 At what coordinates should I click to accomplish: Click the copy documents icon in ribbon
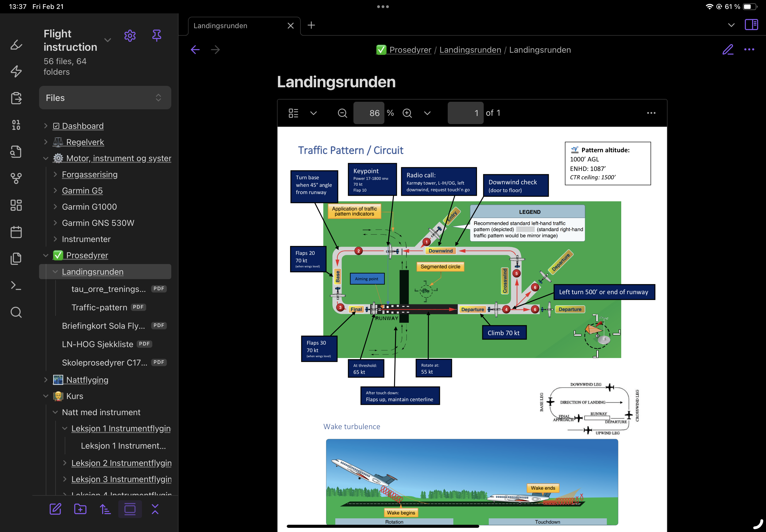[16, 258]
